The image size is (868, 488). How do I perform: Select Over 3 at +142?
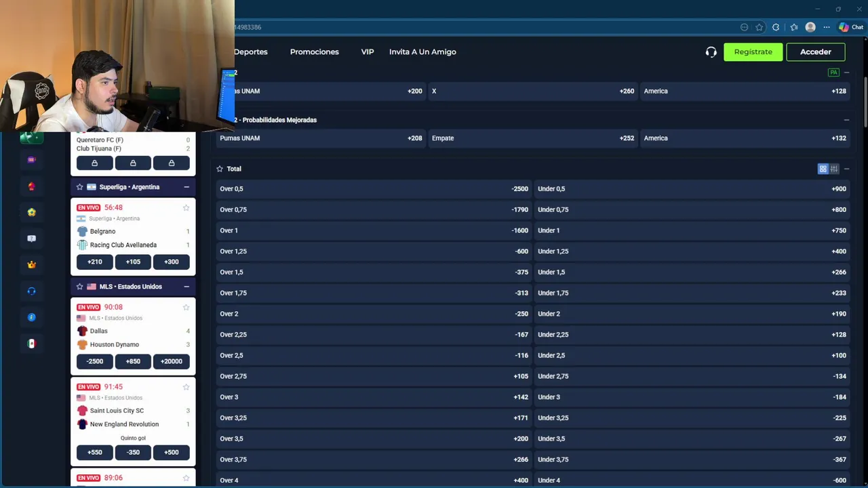click(x=374, y=397)
